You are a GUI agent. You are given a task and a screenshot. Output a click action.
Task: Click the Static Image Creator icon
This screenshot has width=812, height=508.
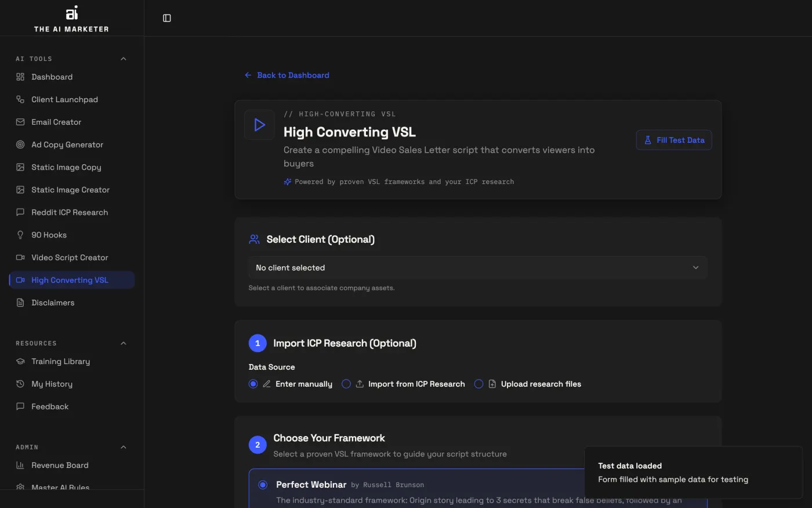pyautogui.click(x=20, y=190)
